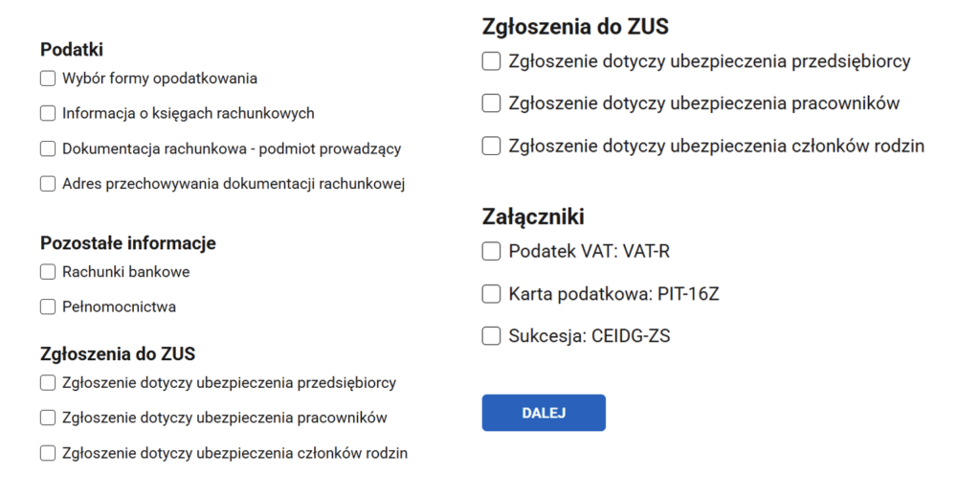Screen dimensions: 980x477
Task: Click the 'Wybór formy opodatkowania' label text
Action: [160, 79]
